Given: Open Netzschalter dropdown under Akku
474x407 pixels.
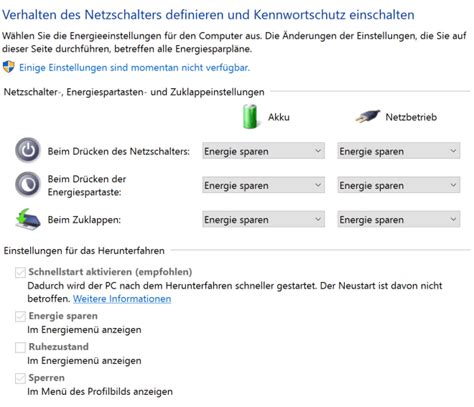Looking at the screenshot, I should tap(263, 151).
